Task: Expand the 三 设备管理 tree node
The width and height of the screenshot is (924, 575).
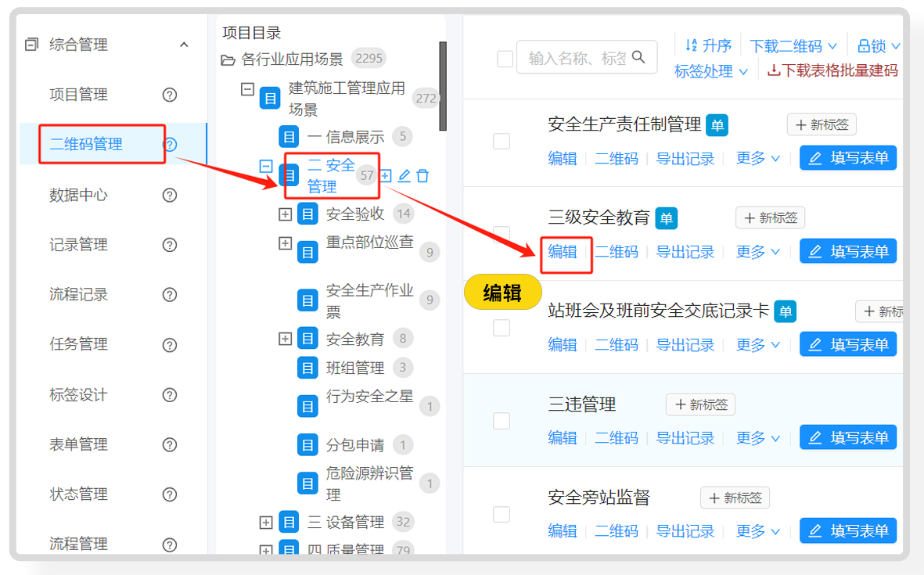Action: (x=266, y=523)
